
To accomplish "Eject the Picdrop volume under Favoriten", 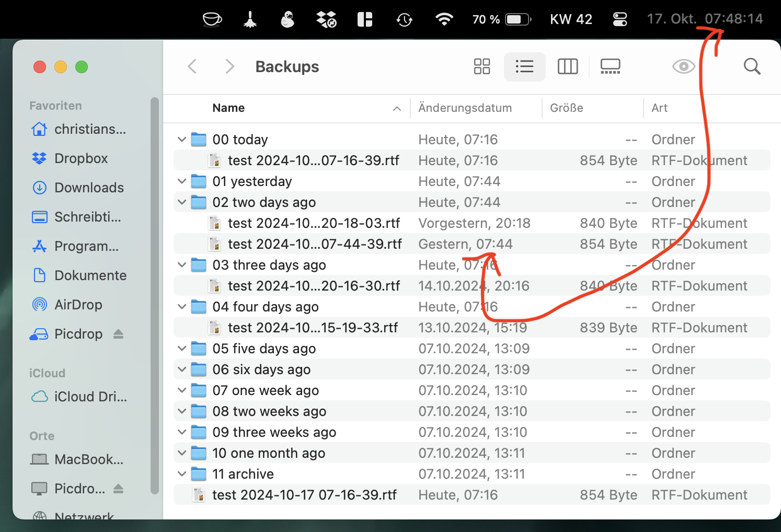I will tap(119, 334).
